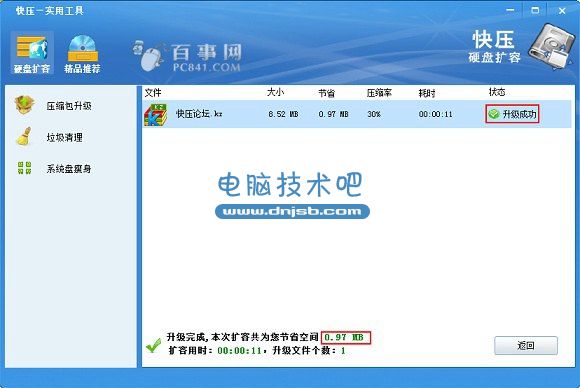
Task: Click the 快压论坛.kz archive file icon
Action: tap(156, 114)
